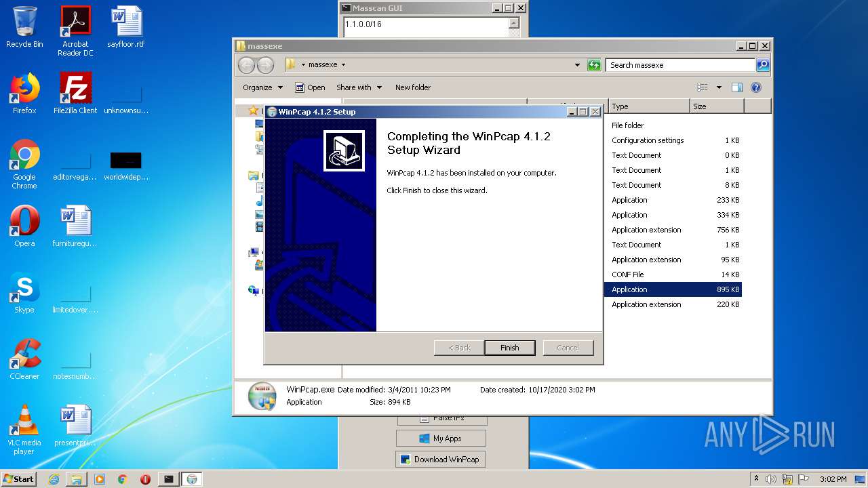This screenshot has height=488, width=868.
Task: Click New folder in explorer toolbar
Action: coord(413,87)
